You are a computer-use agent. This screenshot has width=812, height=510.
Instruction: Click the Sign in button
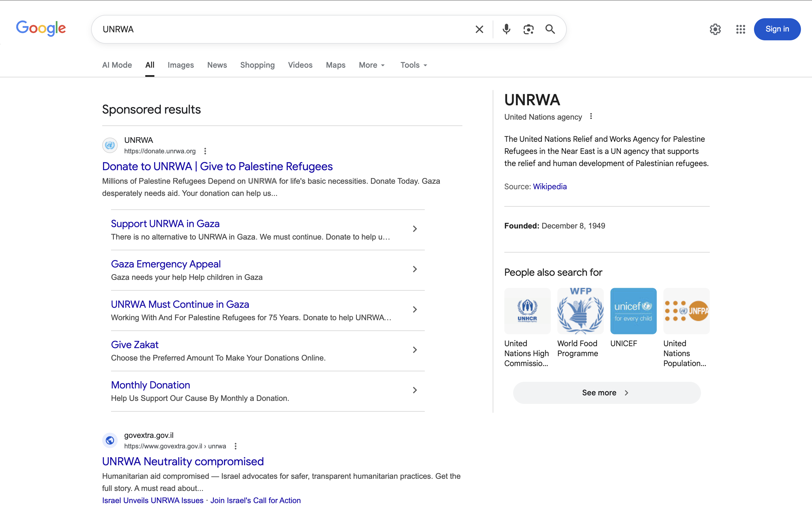click(777, 29)
